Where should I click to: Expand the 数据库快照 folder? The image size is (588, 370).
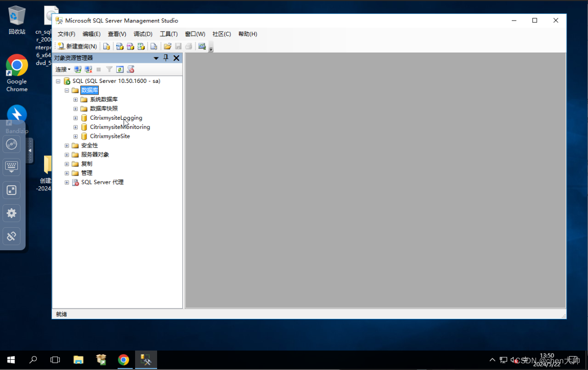tap(75, 108)
